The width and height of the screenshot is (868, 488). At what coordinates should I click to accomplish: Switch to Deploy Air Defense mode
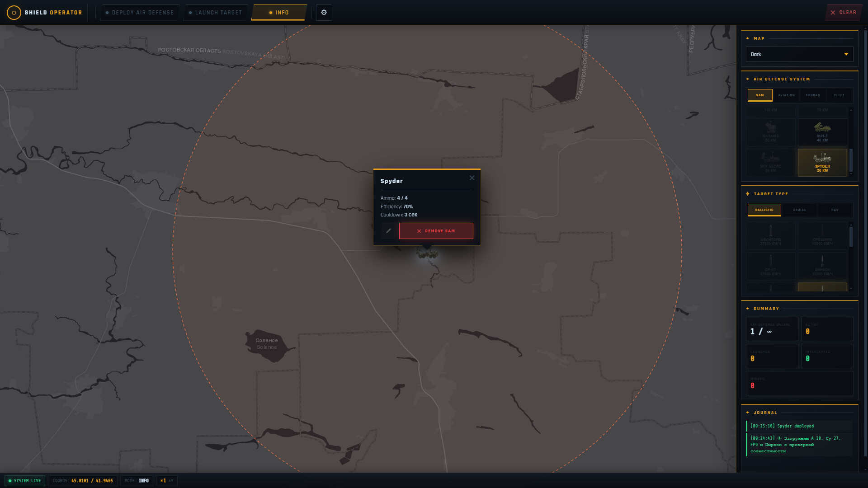tap(139, 13)
